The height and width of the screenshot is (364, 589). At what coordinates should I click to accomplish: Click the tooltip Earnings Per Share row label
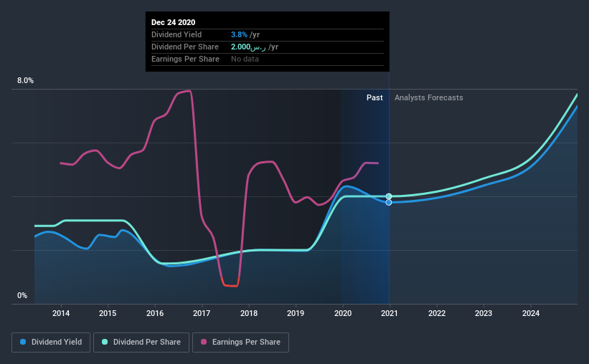click(185, 59)
